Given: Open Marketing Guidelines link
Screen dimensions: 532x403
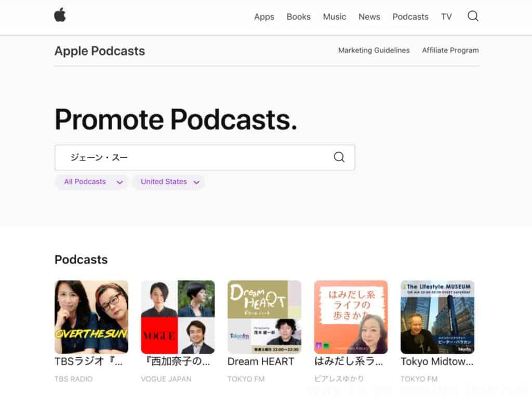Looking at the screenshot, I should pos(374,50).
